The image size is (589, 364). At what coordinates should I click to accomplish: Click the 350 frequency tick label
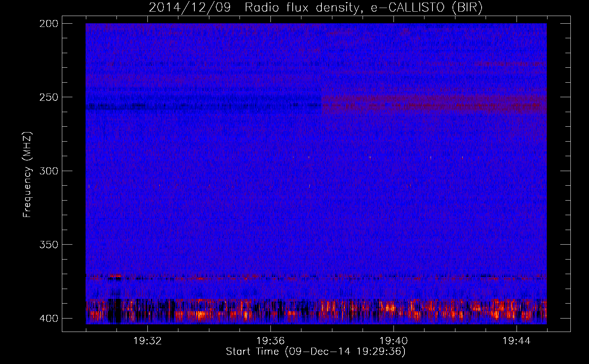click(x=48, y=245)
